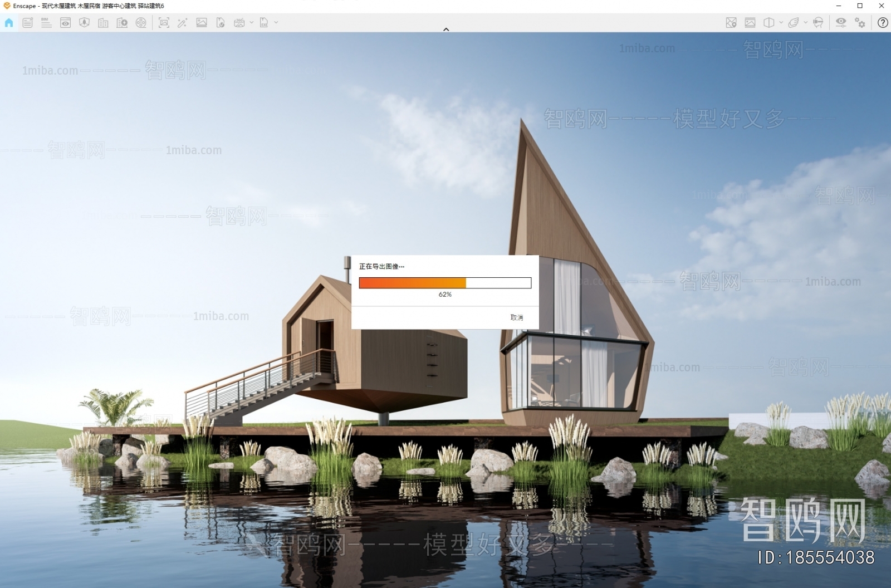
Task: Toggle the safe frame image icon
Action: tap(750, 23)
